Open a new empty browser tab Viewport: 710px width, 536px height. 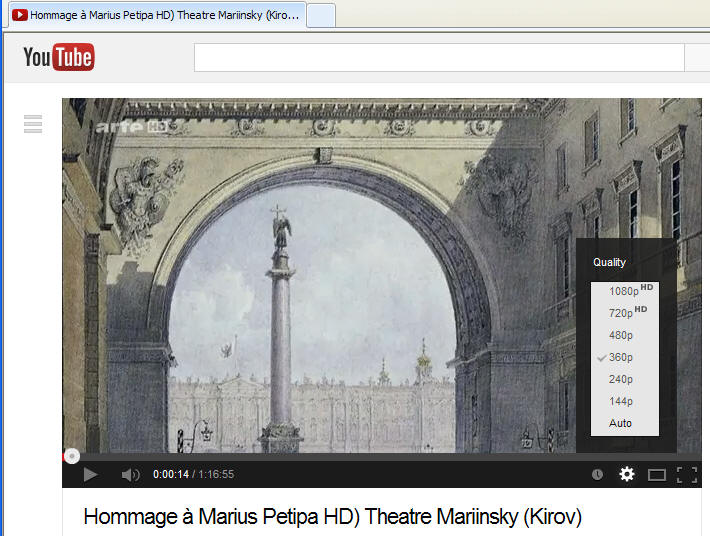tap(320, 16)
